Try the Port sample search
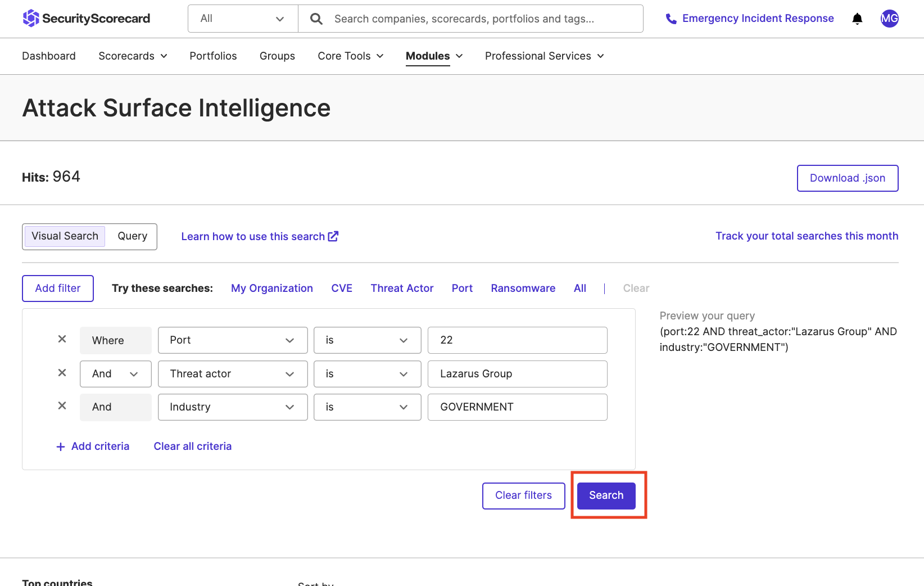The image size is (924, 586). pyautogui.click(x=462, y=289)
